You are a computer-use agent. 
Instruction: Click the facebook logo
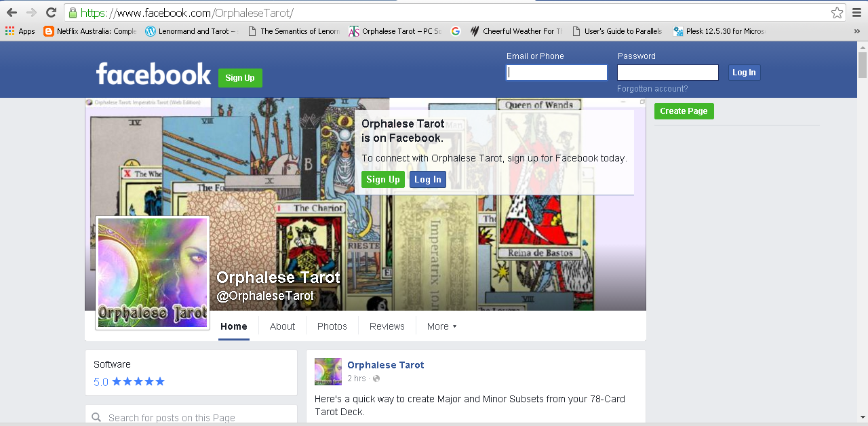153,74
